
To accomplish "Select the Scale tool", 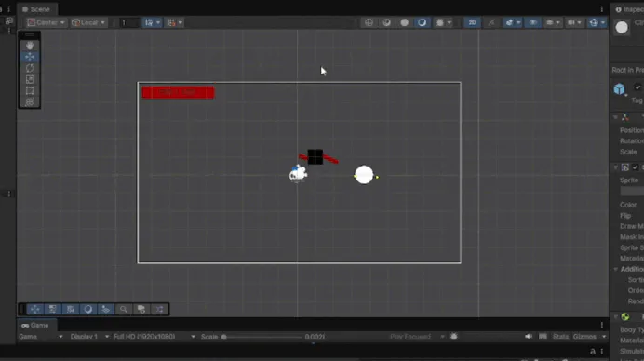I will (x=30, y=79).
